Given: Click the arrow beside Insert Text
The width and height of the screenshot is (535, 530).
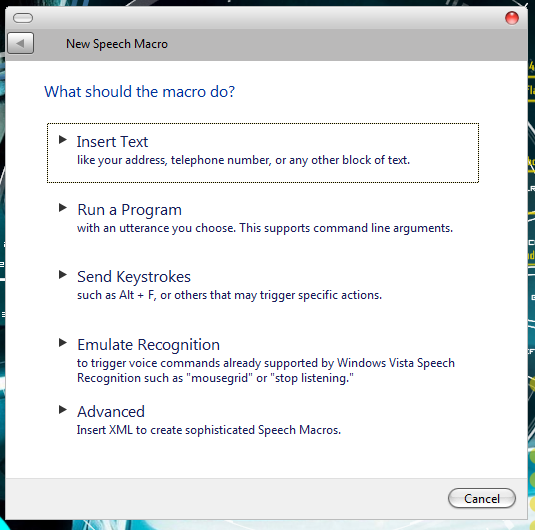Looking at the screenshot, I should 63,140.
